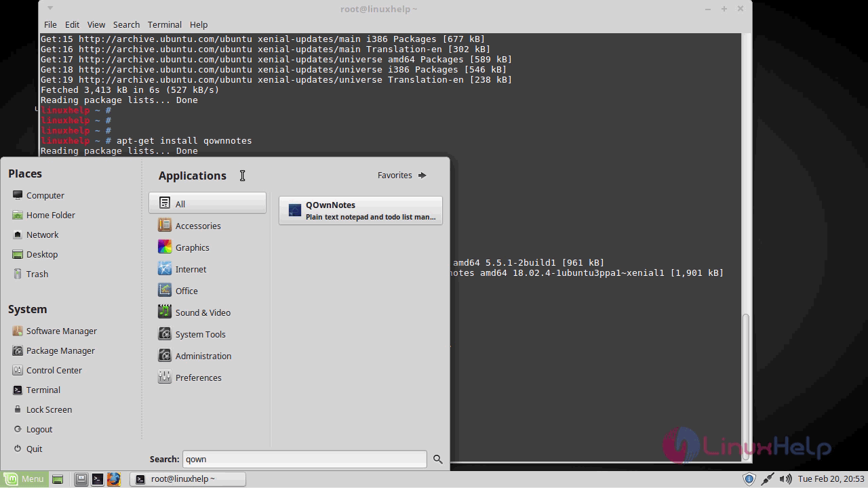Click the Favorites arrow icon
The height and width of the screenshot is (488, 868).
422,175
